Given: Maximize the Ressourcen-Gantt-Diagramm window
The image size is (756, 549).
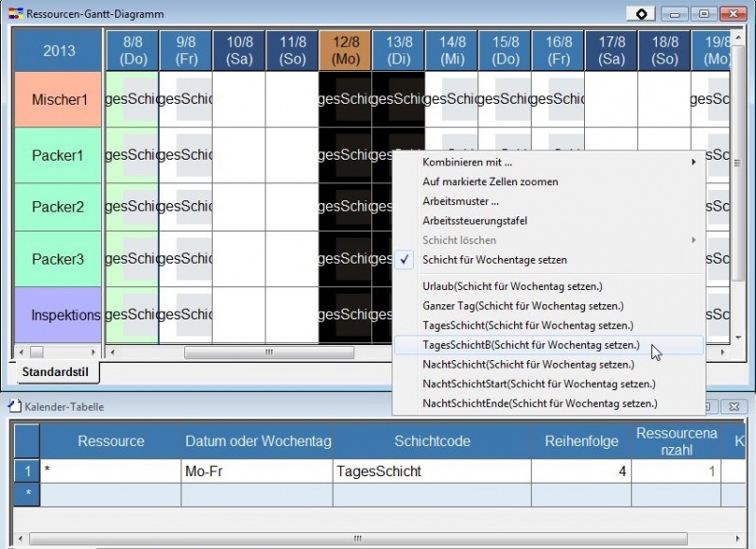Looking at the screenshot, I should point(703,13).
